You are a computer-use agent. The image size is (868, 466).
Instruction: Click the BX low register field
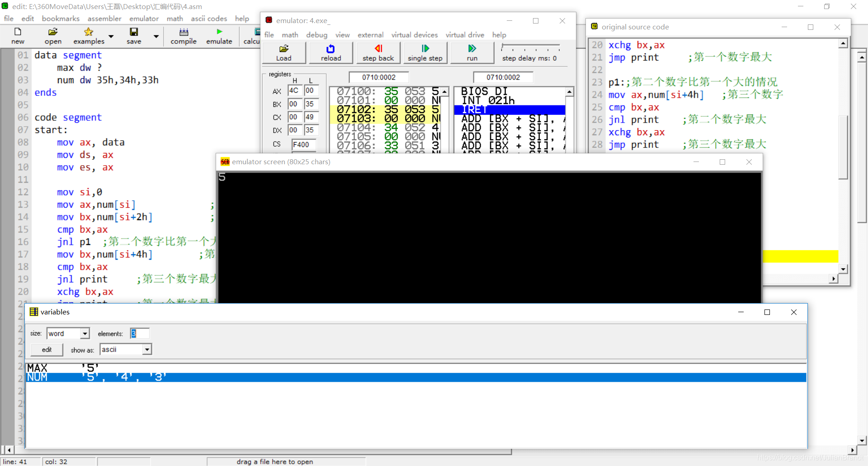(311, 104)
